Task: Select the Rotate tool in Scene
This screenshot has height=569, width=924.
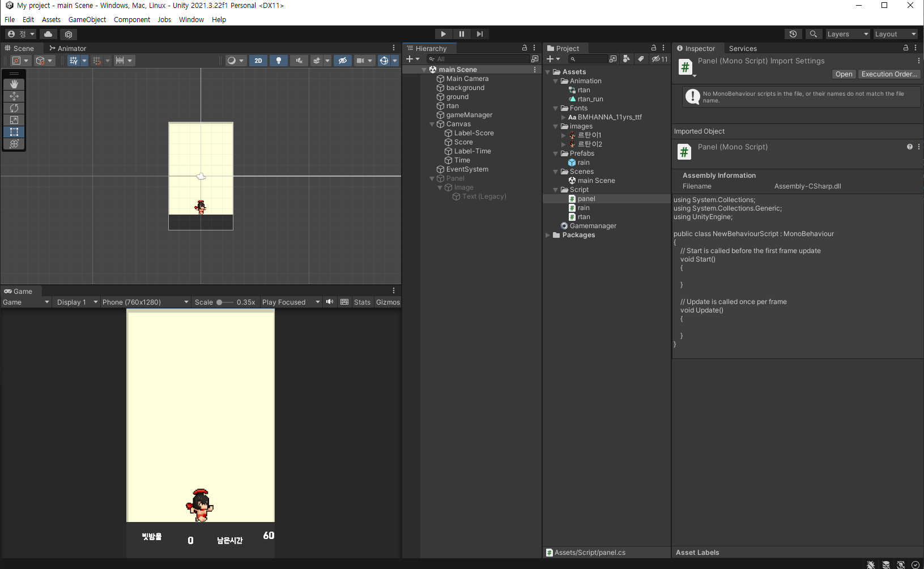Action: [x=14, y=108]
